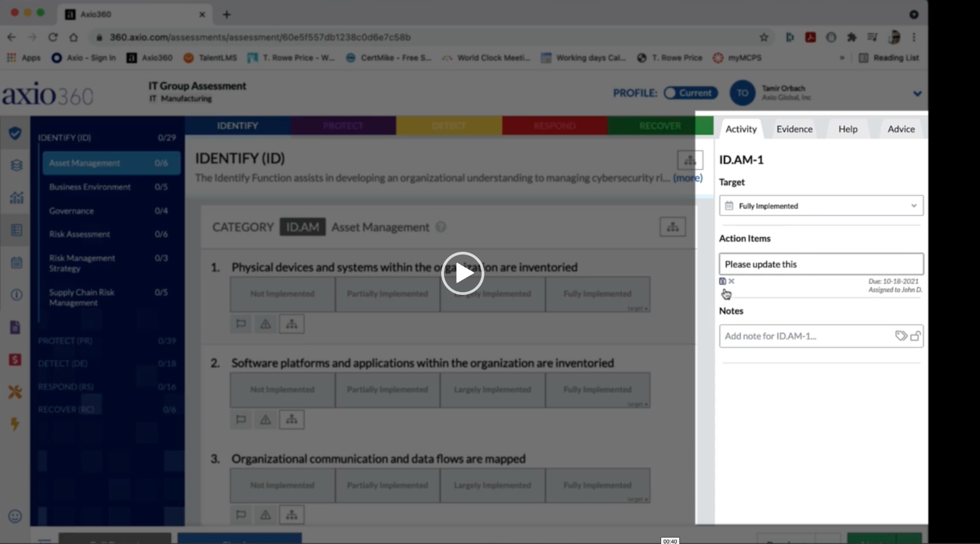Viewport: 980px width, 544px height.
Task: Click the smiley feedback icon
Action: point(15,516)
